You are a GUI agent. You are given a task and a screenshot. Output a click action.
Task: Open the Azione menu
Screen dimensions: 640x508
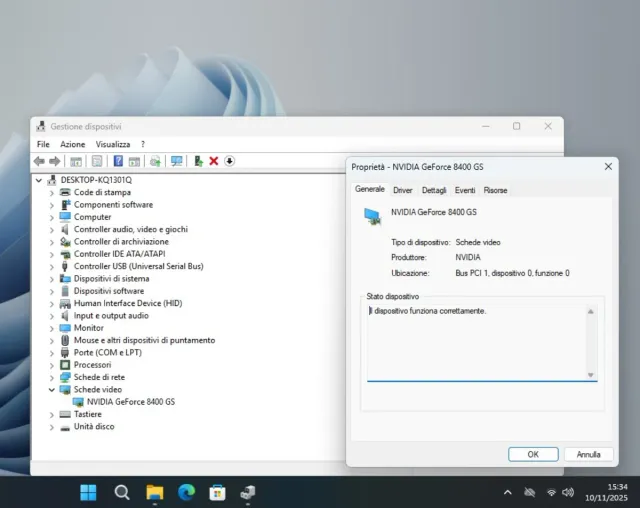tap(73, 144)
